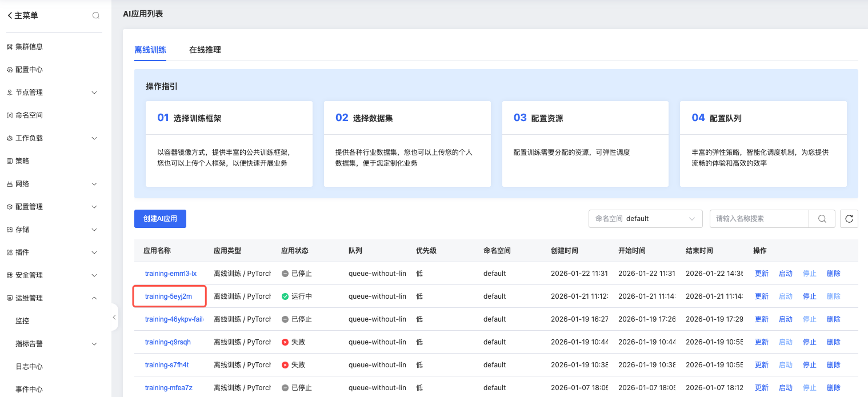The height and width of the screenshot is (397, 868).
Task: Select the 离线训练 tab
Action: [x=150, y=50]
